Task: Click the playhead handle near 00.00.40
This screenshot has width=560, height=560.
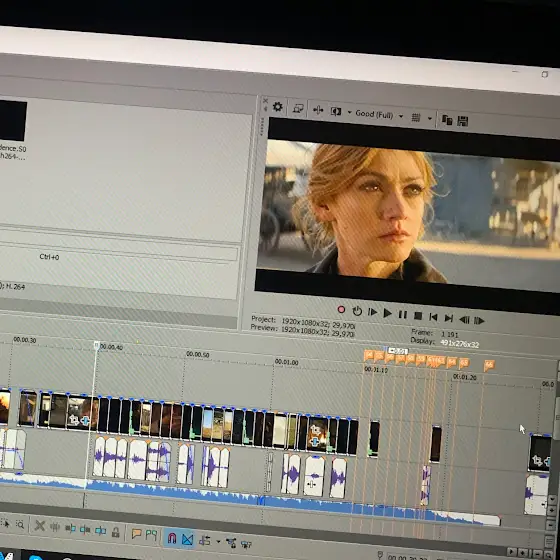Action: 96,345
